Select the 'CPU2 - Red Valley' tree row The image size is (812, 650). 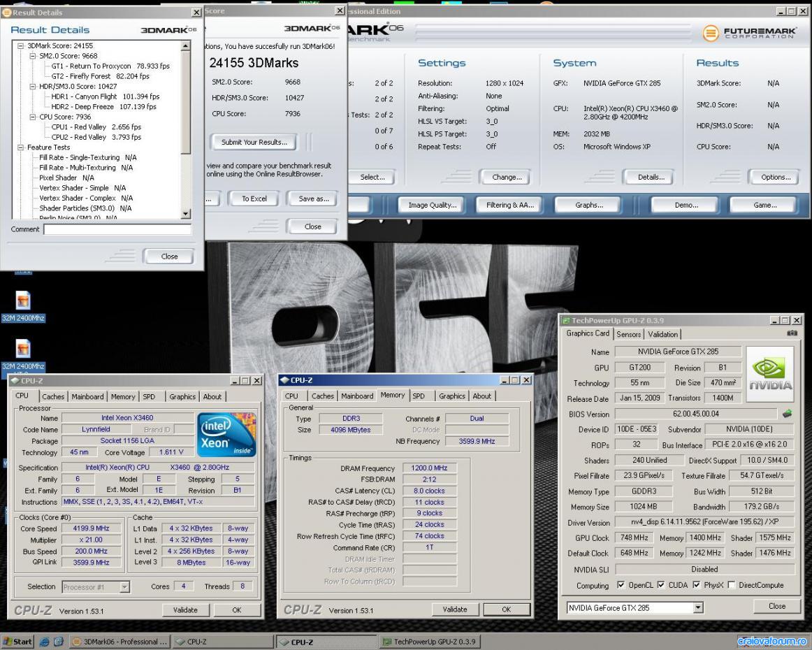[96, 137]
